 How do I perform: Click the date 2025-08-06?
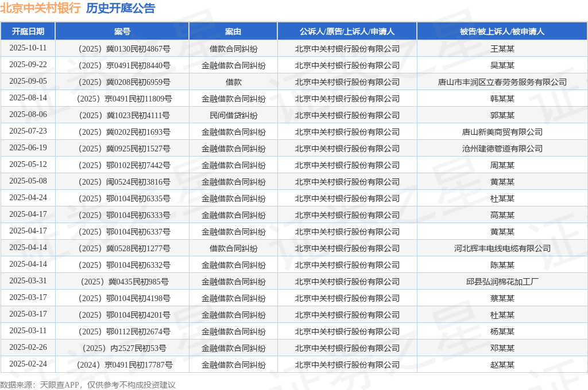tap(28, 114)
